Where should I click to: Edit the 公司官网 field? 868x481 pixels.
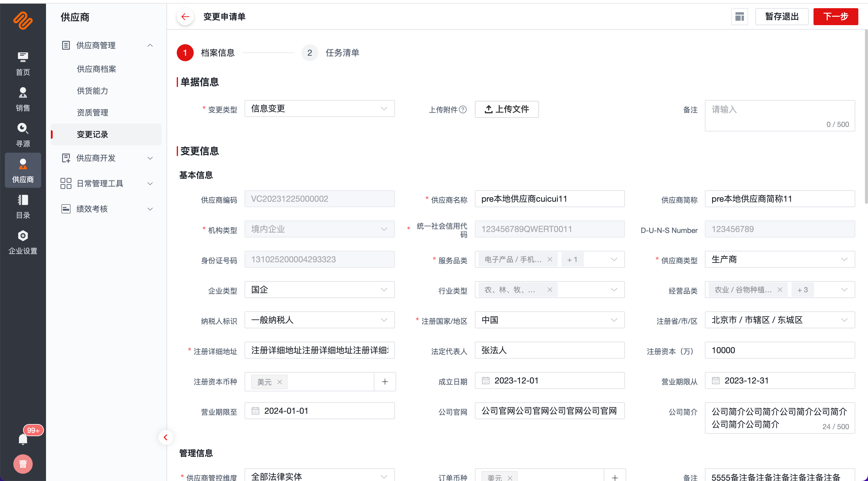550,410
